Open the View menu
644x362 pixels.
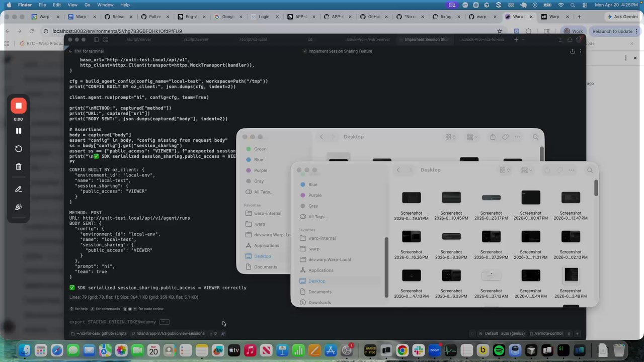point(72,5)
